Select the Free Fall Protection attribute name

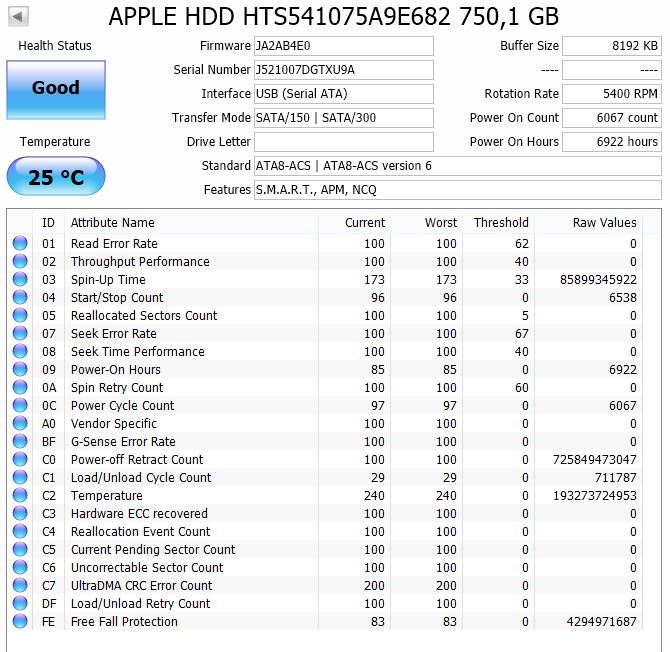click(124, 622)
